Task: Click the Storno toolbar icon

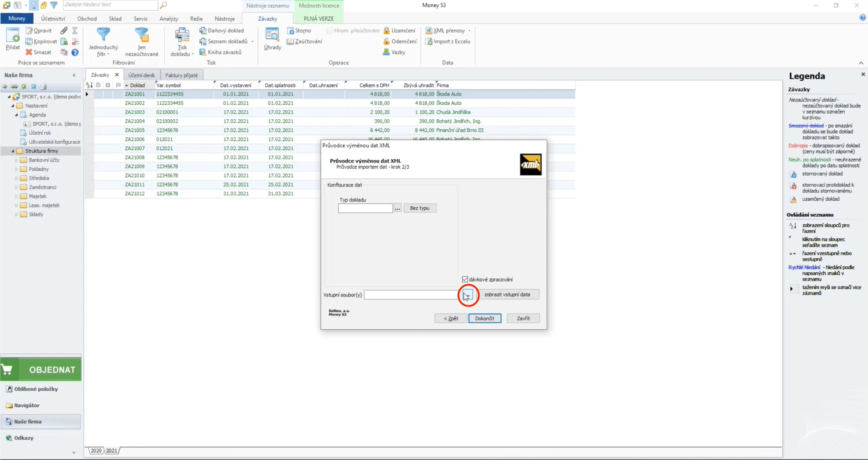Action: pyautogui.click(x=290, y=31)
